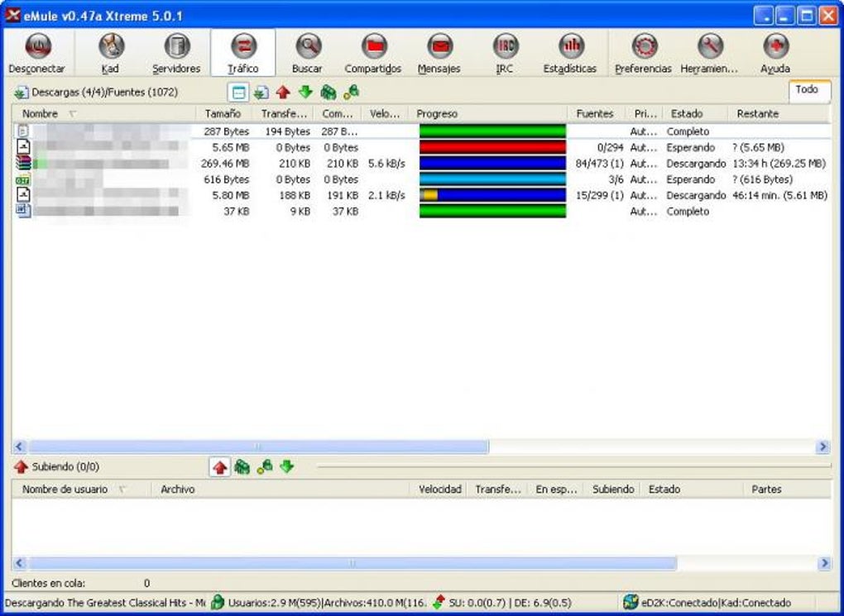The height and width of the screenshot is (616, 844).
Task: Switch to the Tráfico view
Action: (242, 53)
